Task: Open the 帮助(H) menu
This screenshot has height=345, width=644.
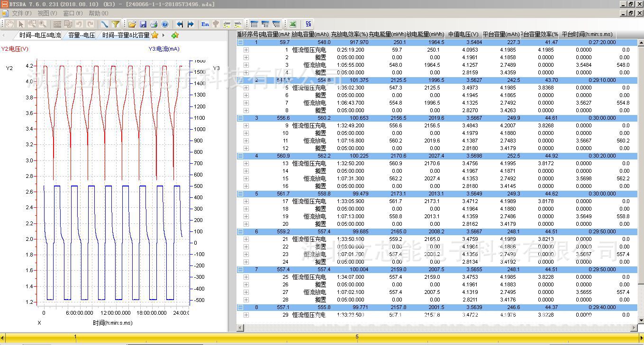Action: coord(98,13)
